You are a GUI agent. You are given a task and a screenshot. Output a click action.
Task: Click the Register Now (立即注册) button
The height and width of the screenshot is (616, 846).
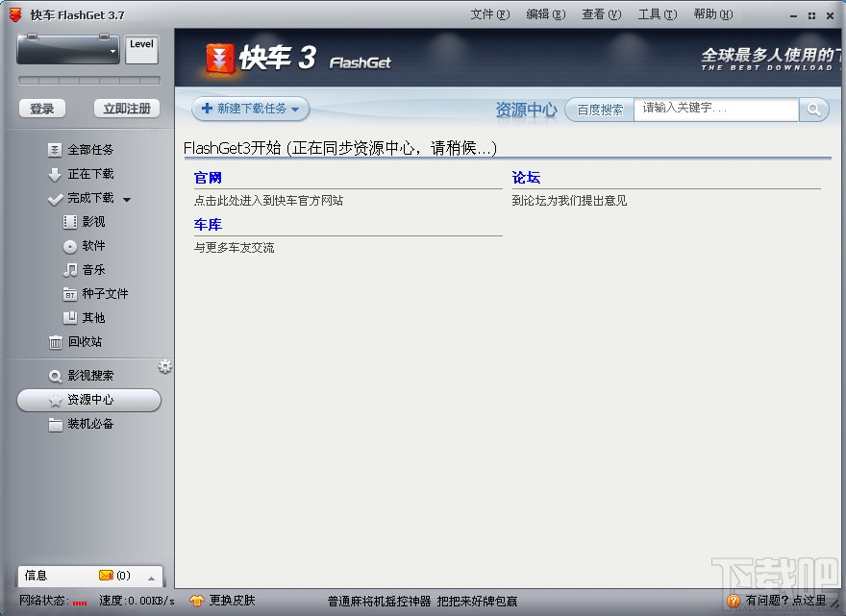127,109
